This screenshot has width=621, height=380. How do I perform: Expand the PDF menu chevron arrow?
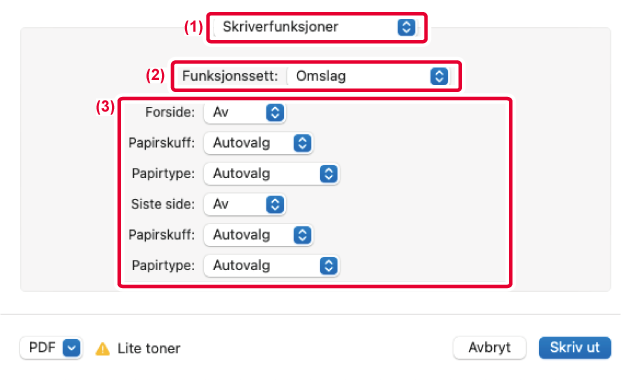(x=71, y=348)
